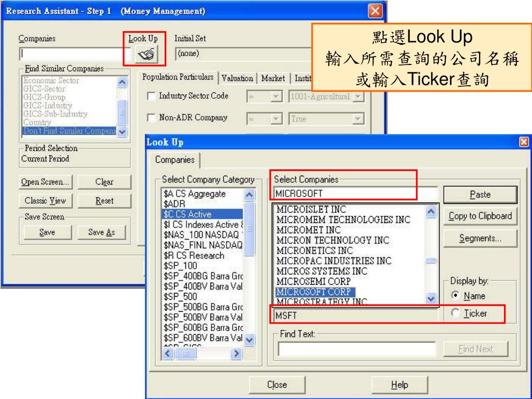Switch to the Market tab
The width and height of the screenshot is (532, 399).
pos(273,78)
